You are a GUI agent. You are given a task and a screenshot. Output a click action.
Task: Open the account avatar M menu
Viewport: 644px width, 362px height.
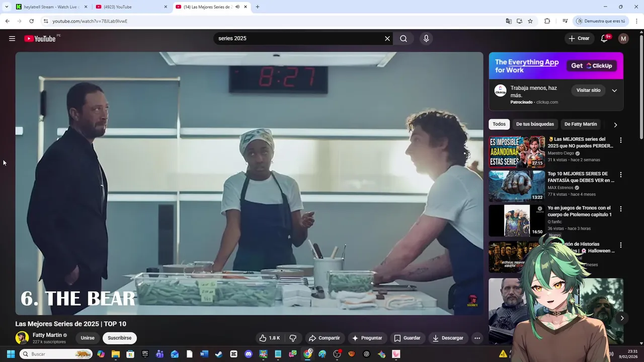623,39
